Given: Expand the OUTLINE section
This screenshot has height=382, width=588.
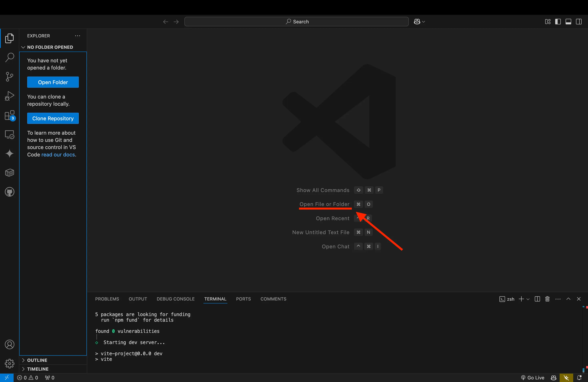Looking at the screenshot, I should tap(37, 360).
